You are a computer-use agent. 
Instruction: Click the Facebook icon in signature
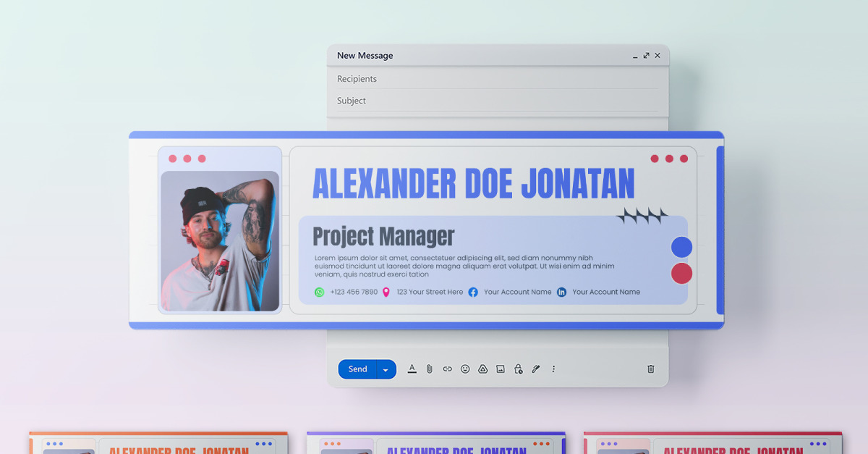(473, 292)
